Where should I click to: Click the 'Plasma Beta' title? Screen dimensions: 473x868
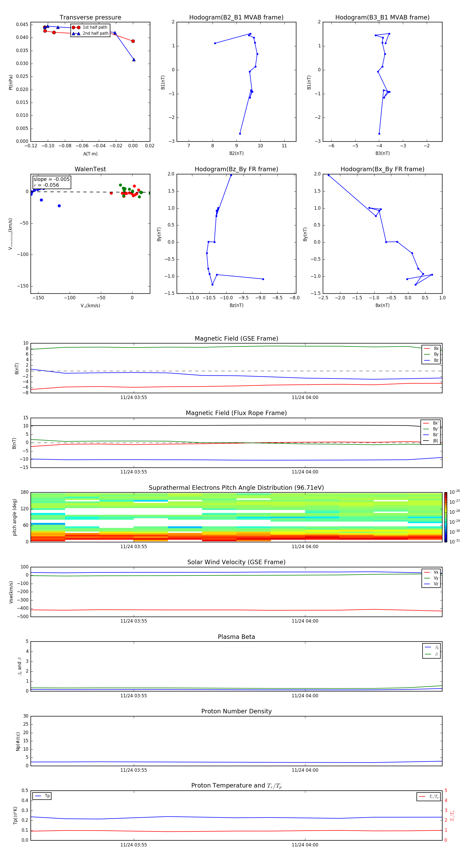point(236,637)
